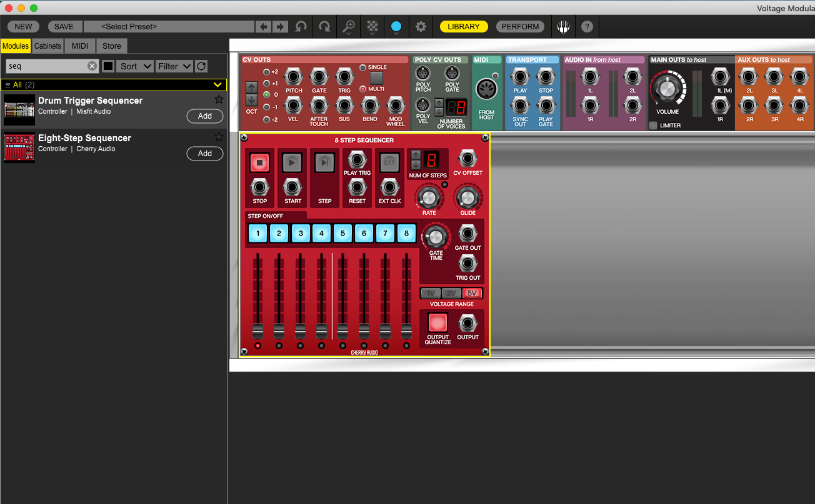The height and width of the screenshot is (504, 815).
Task: Favorite the Eight-Step Sequencer star
Action: tap(219, 137)
